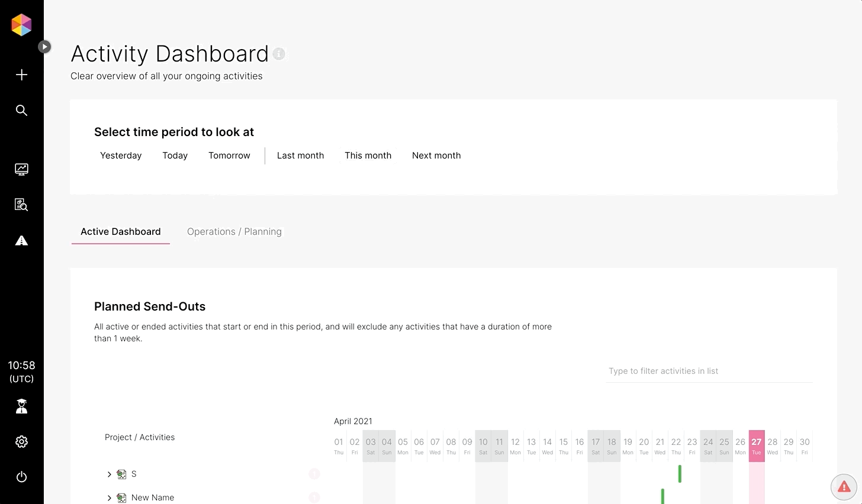Open settings gear in the sidebar
The image size is (862, 504).
point(21,441)
